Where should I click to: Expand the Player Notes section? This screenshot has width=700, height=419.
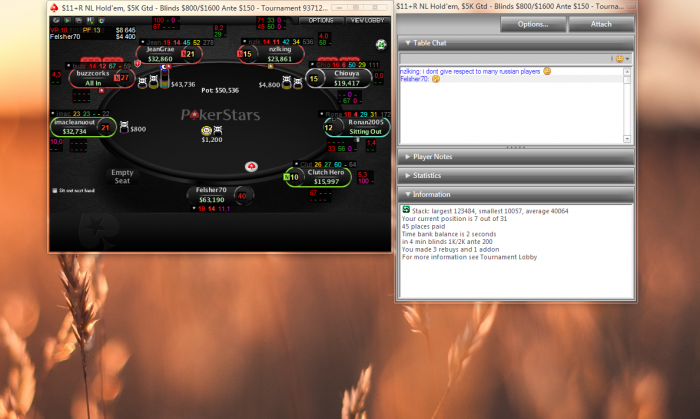point(516,157)
